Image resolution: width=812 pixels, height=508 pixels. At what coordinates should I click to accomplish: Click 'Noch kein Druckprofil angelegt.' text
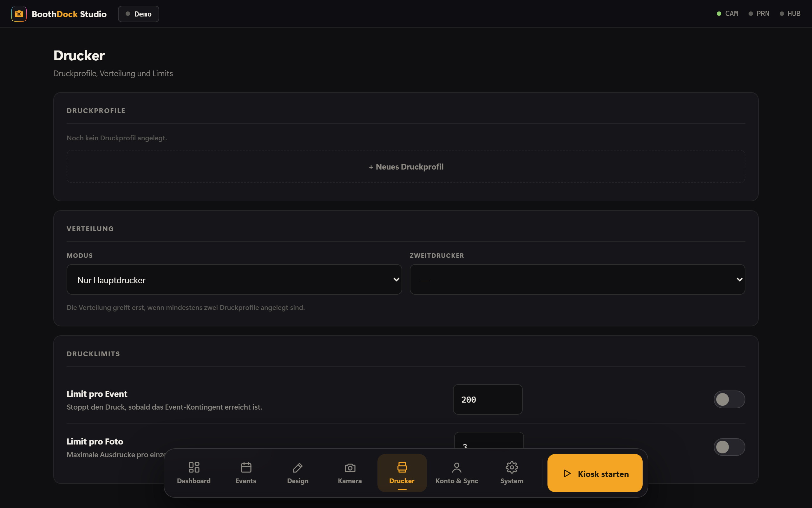click(x=117, y=138)
